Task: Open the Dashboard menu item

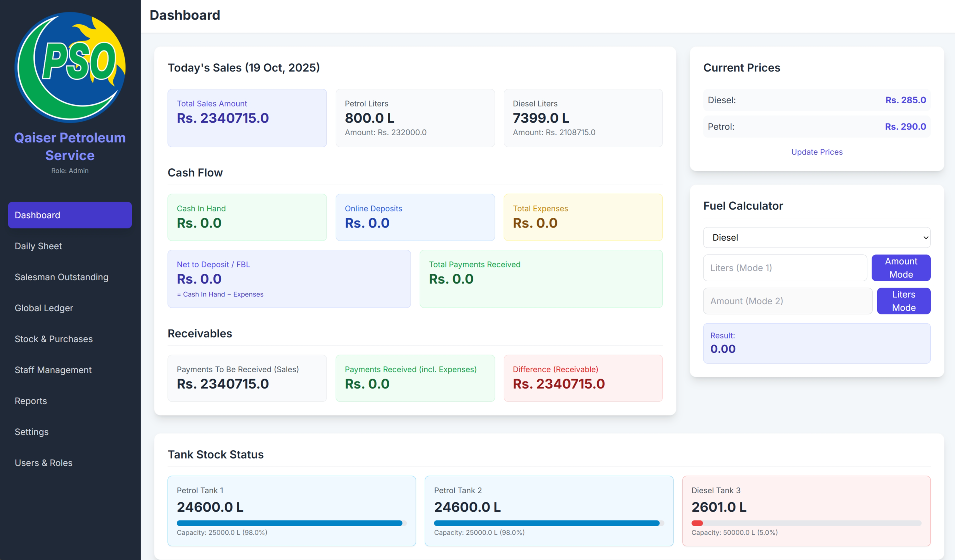Action: click(70, 215)
